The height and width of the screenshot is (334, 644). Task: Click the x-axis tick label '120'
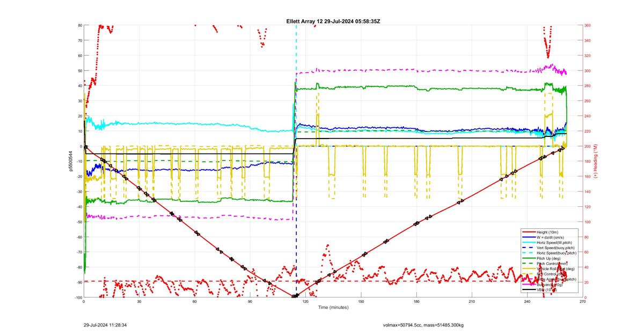pos(306,302)
